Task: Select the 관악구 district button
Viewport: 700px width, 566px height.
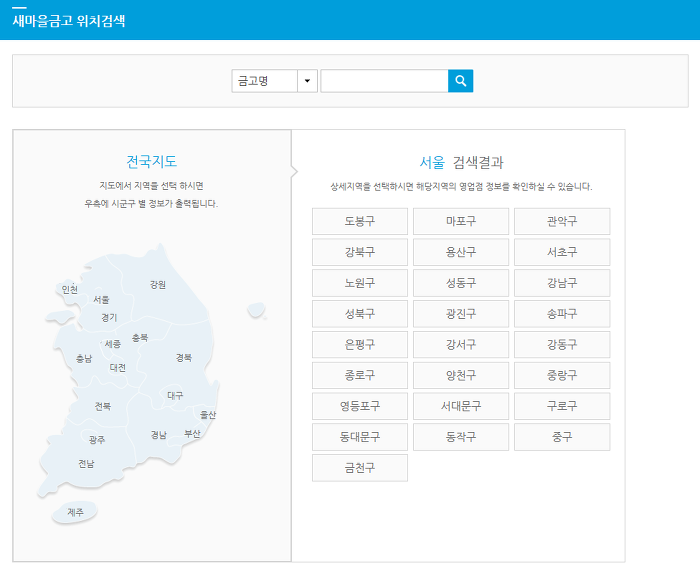Action: 562,221
